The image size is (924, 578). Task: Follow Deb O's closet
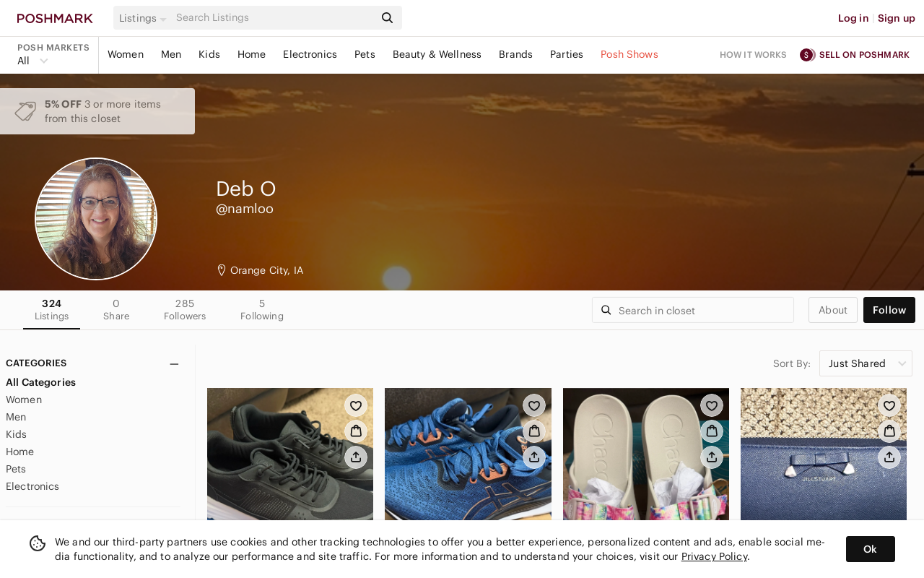coord(889,310)
